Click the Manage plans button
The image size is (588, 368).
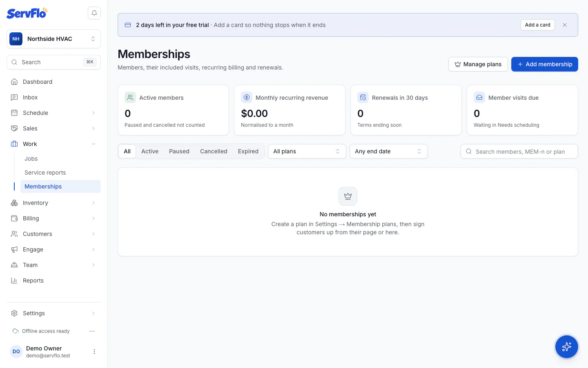coord(478,64)
